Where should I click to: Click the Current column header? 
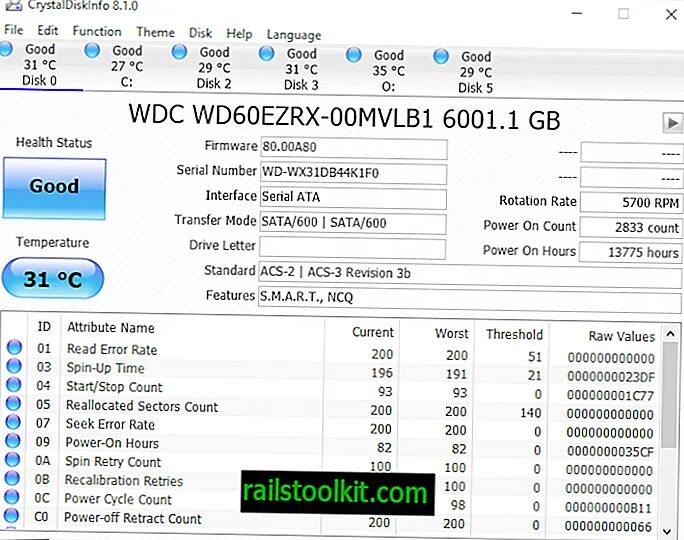pos(373,332)
